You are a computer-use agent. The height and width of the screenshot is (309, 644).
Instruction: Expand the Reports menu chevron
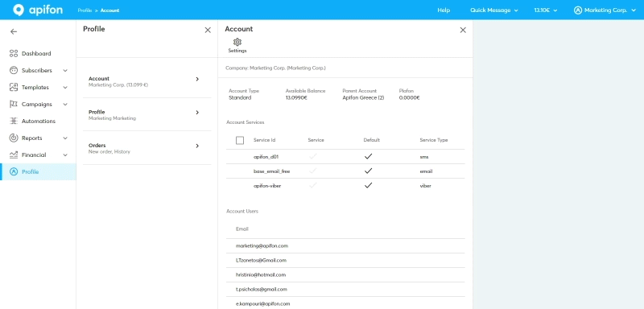click(x=65, y=138)
